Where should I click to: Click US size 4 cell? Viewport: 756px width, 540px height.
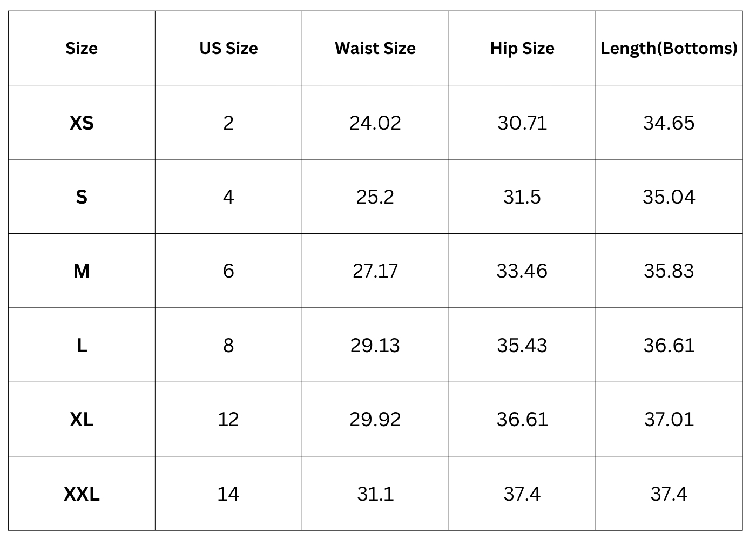coord(228,197)
